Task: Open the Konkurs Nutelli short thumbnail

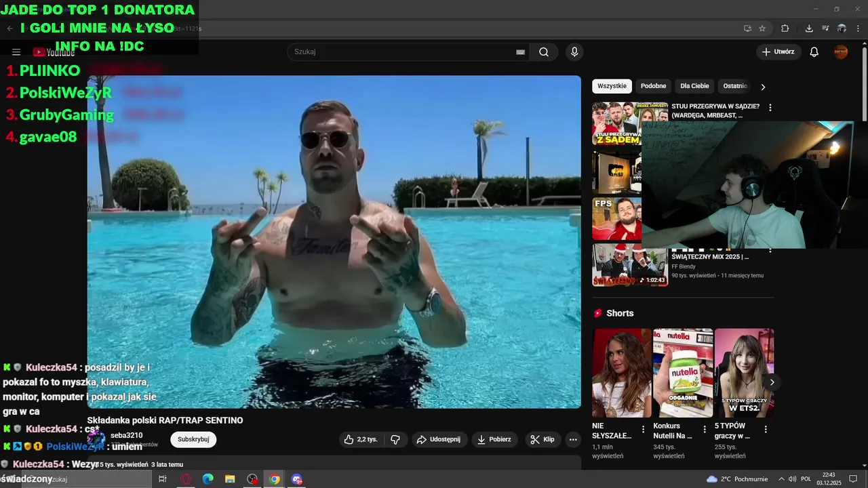Action: (x=683, y=373)
